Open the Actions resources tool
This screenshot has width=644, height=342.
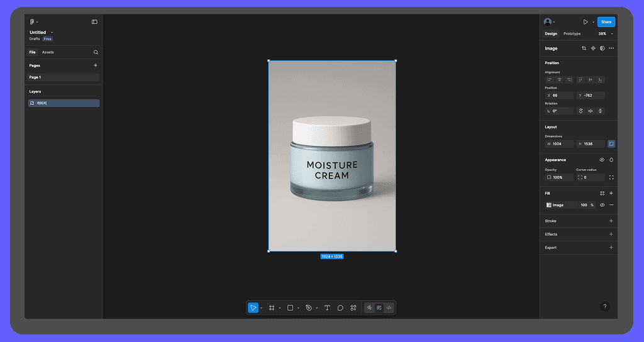point(353,308)
